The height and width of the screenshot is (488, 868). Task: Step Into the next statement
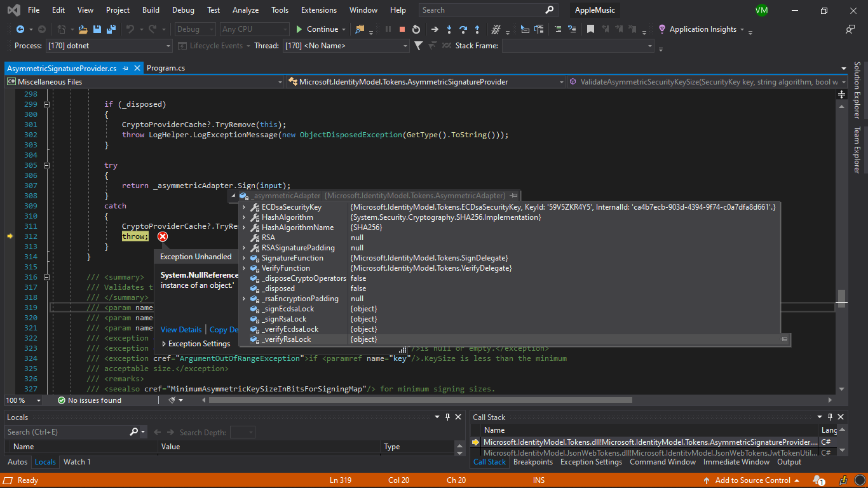click(450, 29)
